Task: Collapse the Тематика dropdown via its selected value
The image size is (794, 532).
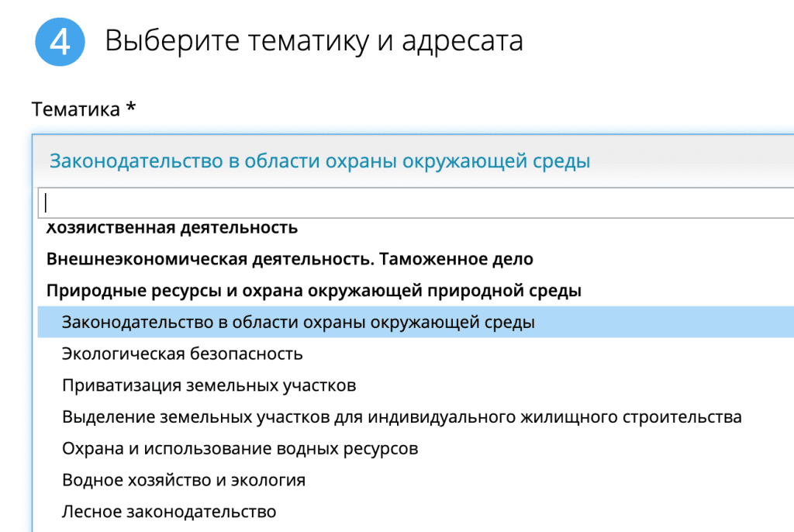Action: (x=319, y=161)
